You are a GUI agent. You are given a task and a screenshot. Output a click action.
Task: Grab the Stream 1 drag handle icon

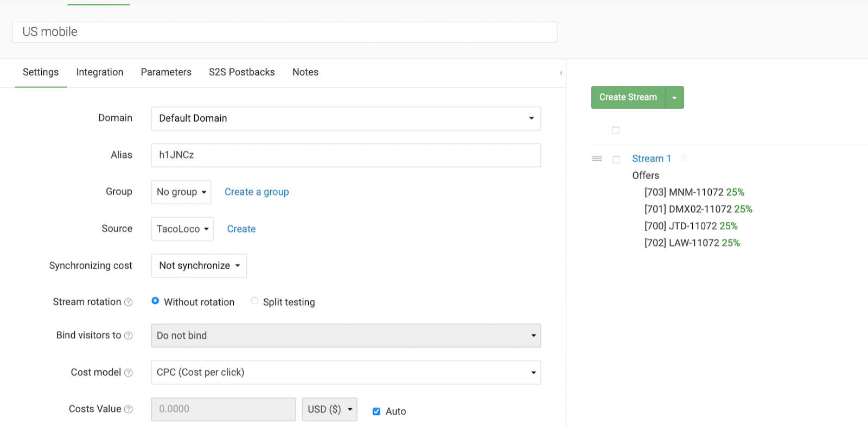(x=597, y=159)
